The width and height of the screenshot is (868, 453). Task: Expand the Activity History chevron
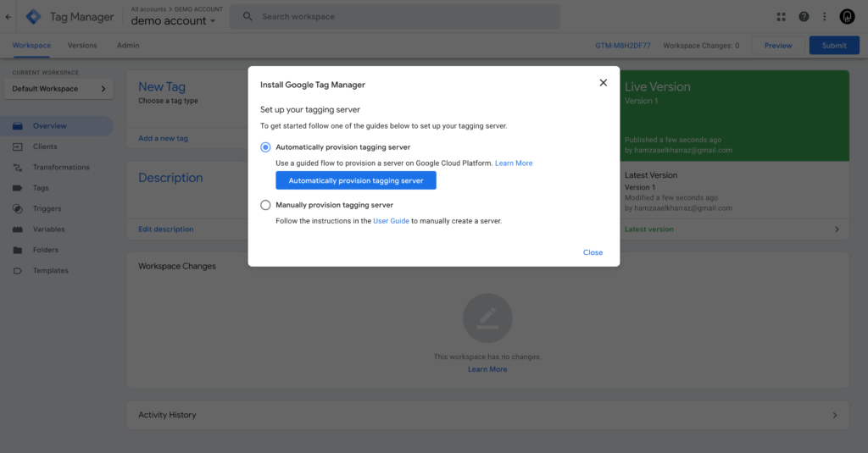[x=835, y=415]
